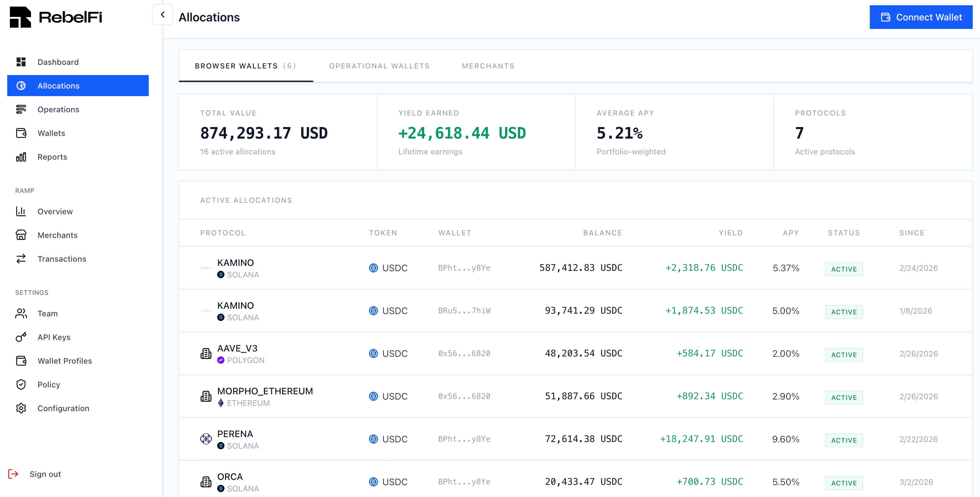Click the Transactions arrows icon
Viewport: 980px width, 497px height.
(x=21, y=259)
